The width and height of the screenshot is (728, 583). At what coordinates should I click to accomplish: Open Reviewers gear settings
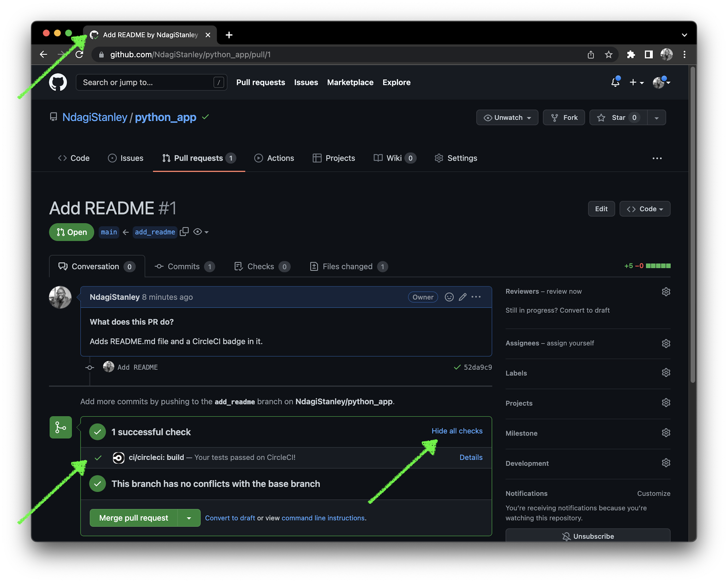point(666,292)
